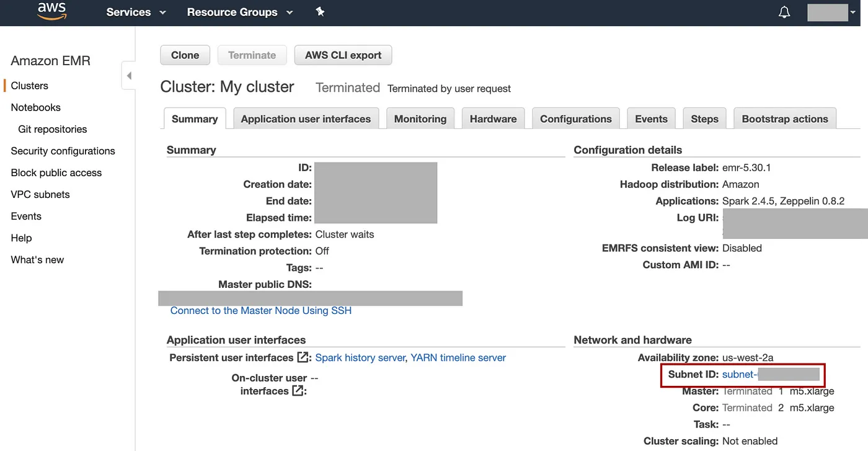Collapse the left sidebar arrow handle
868x451 pixels.
point(129,76)
